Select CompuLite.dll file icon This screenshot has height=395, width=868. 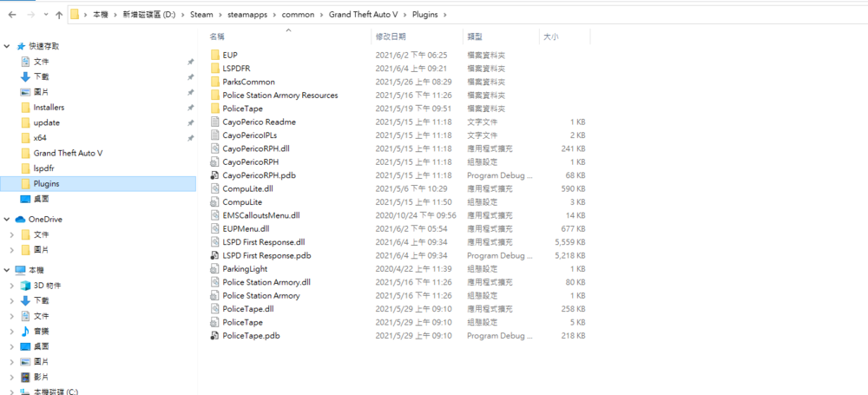215,188
